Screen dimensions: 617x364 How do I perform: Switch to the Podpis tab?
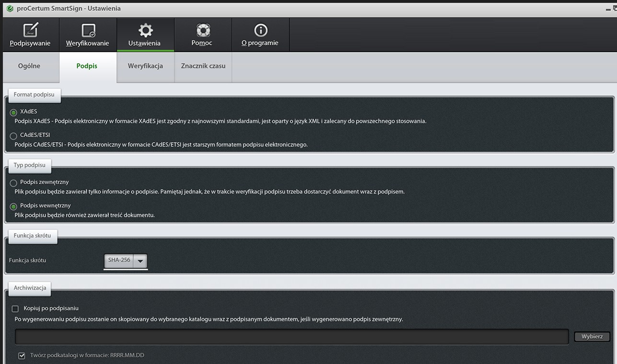(x=87, y=66)
